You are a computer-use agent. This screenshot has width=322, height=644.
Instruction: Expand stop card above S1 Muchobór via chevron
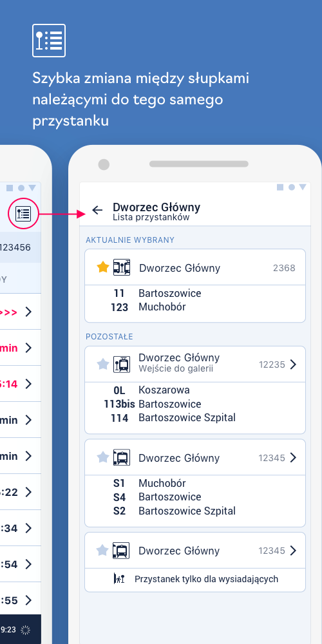point(293,457)
